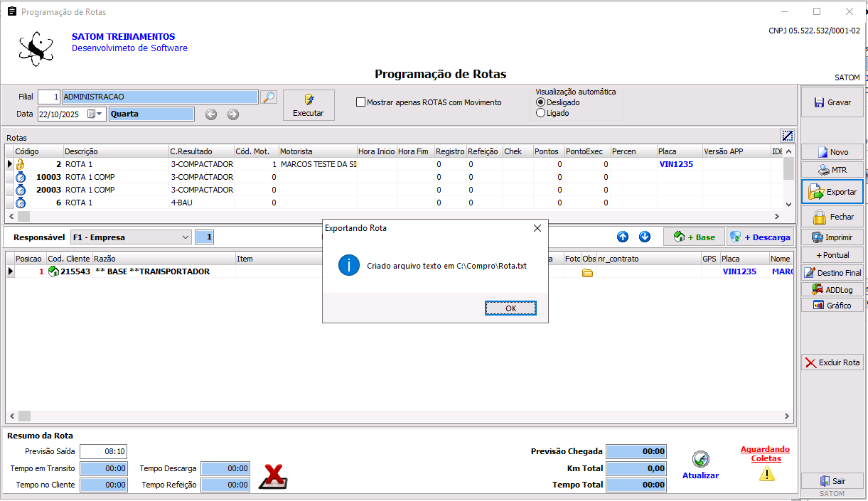Move stop up with blue up arrow
The image size is (868, 501).
click(x=623, y=237)
